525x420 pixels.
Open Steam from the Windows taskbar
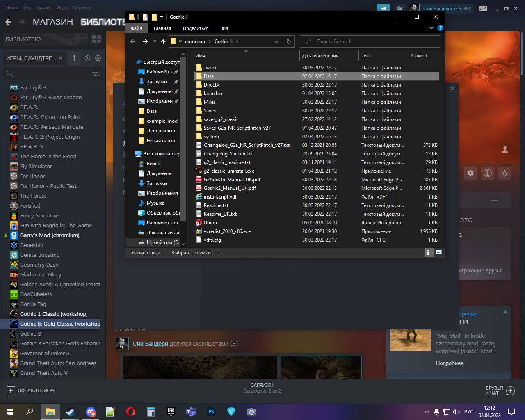70,412
